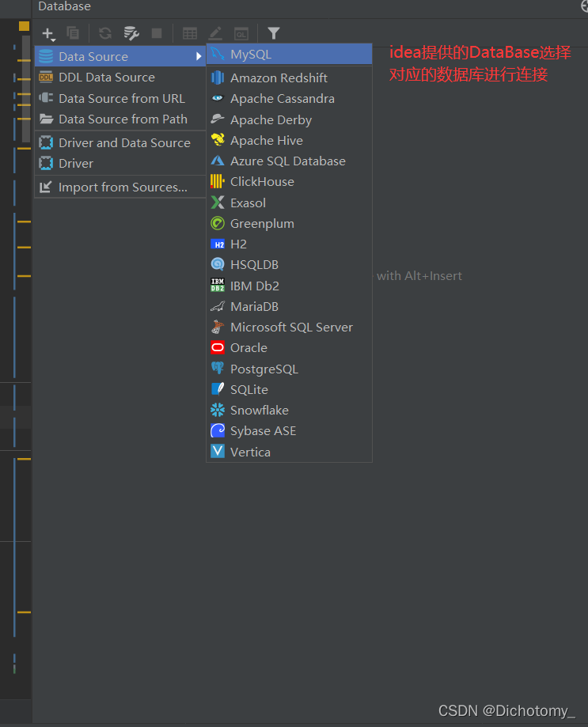Select Azure SQL Database entry

290,161
